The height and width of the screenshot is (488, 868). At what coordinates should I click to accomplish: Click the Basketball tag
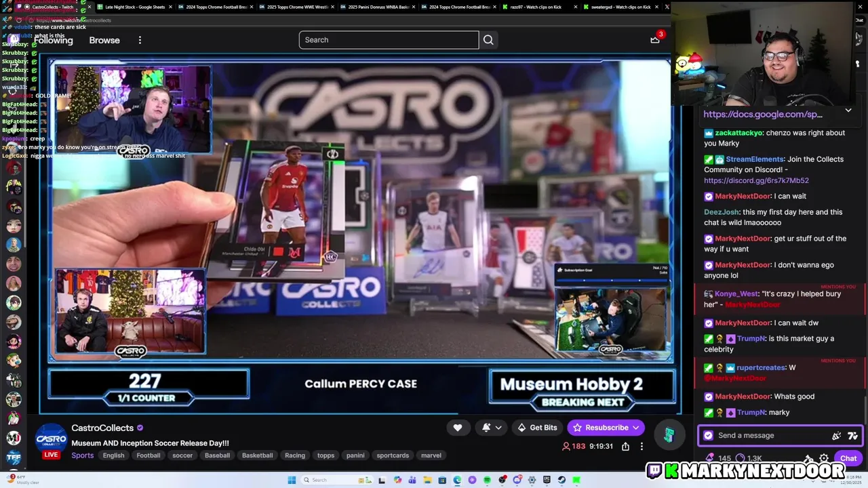257,455
